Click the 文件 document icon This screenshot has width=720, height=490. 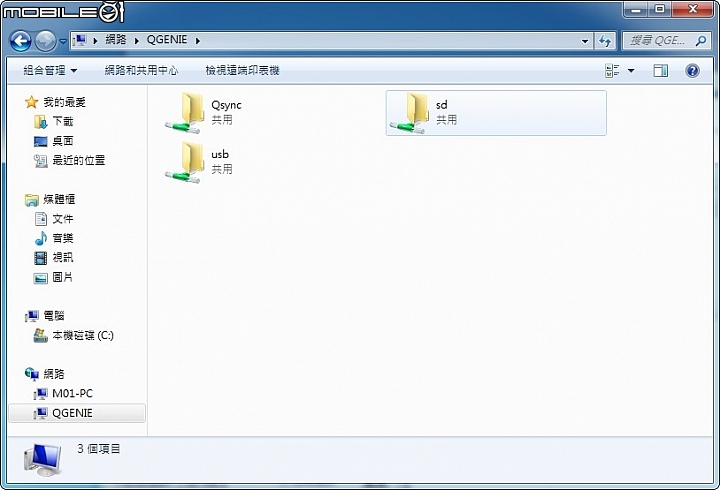coord(40,219)
